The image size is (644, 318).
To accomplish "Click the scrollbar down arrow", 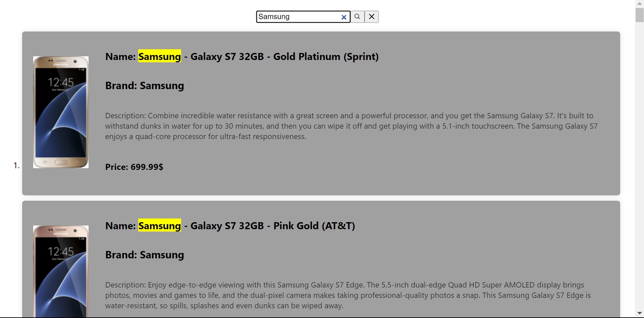I will [x=639, y=313].
